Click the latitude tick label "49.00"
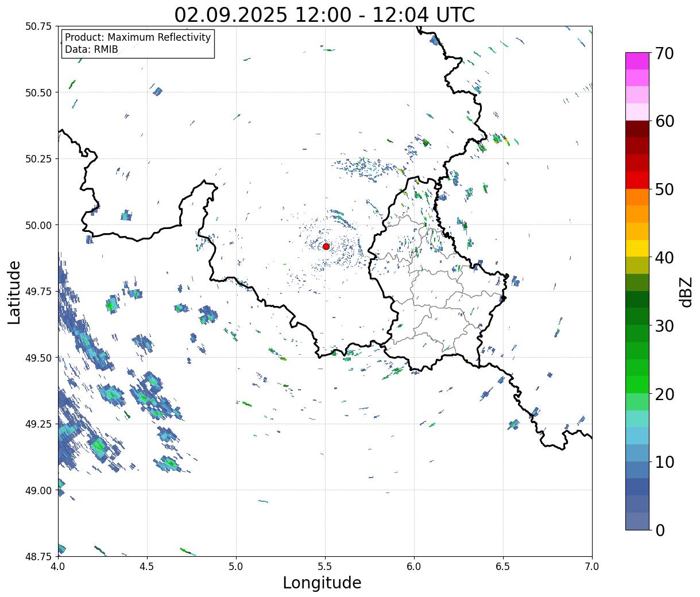This screenshot has height=597, width=700. (x=38, y=490)
